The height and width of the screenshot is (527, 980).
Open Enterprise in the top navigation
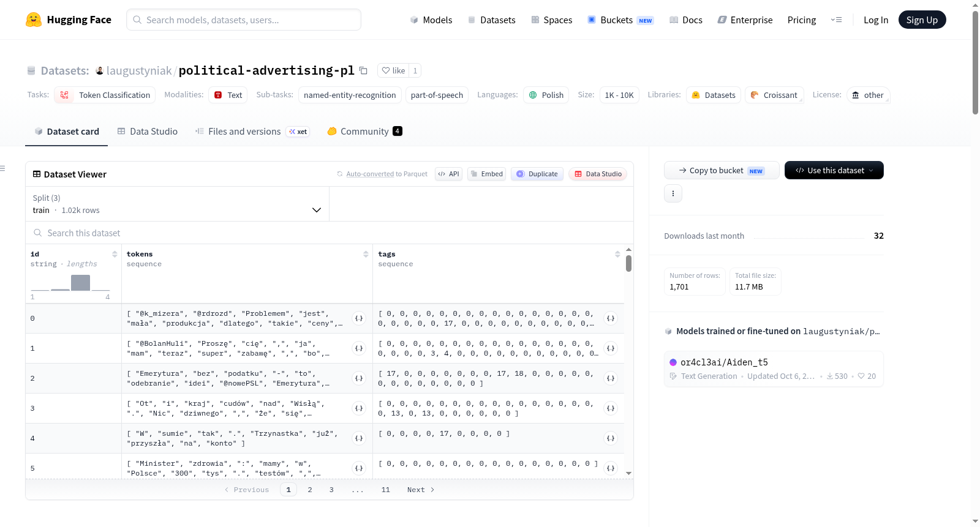coord(745,20)
